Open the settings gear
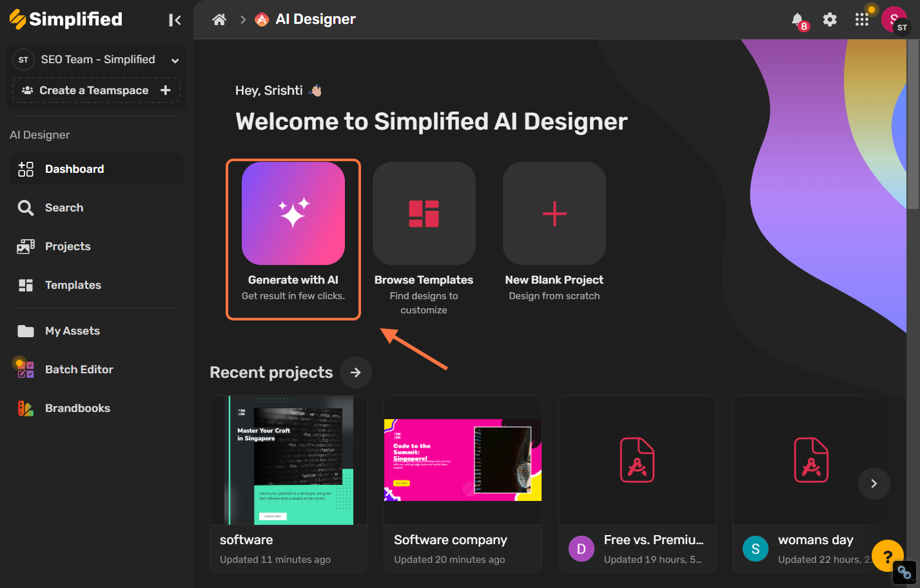Image resolution: width=920 pixels, height=588 pixels. pos(830,19)
